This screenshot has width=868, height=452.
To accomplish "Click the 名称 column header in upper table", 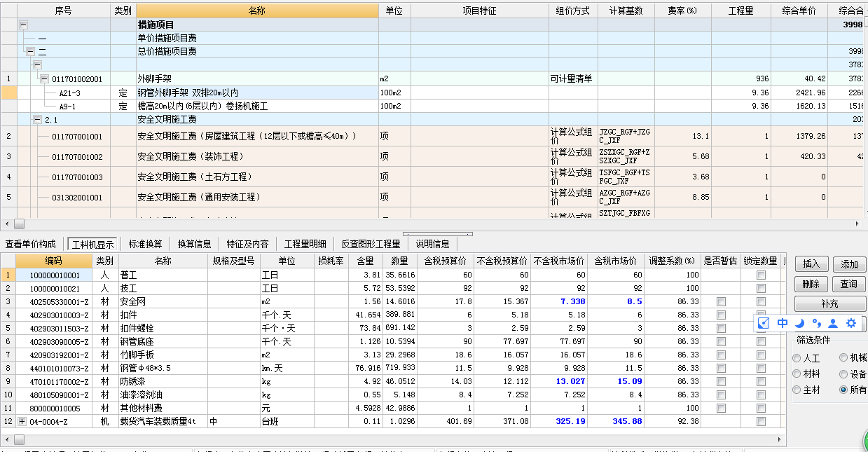I will (257, 11).
